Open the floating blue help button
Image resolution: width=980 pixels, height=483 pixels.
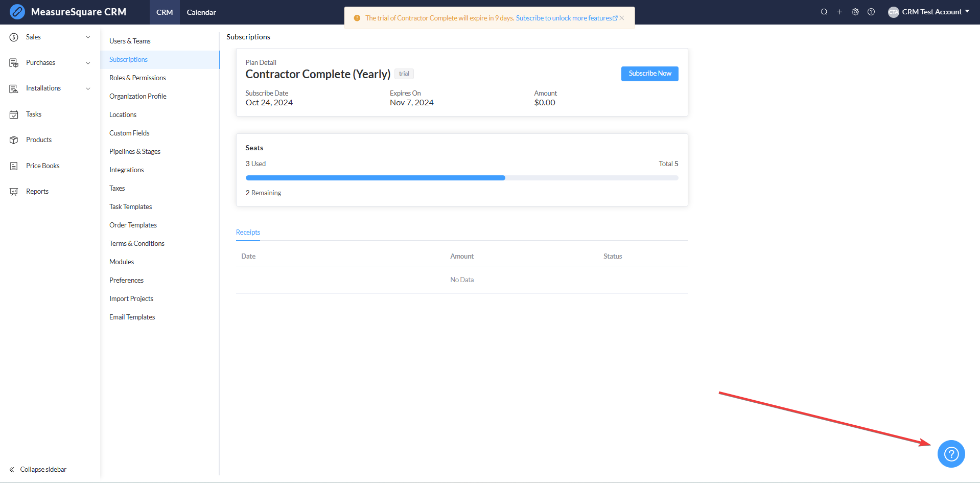pyautogui.click(x=951, y=454)
